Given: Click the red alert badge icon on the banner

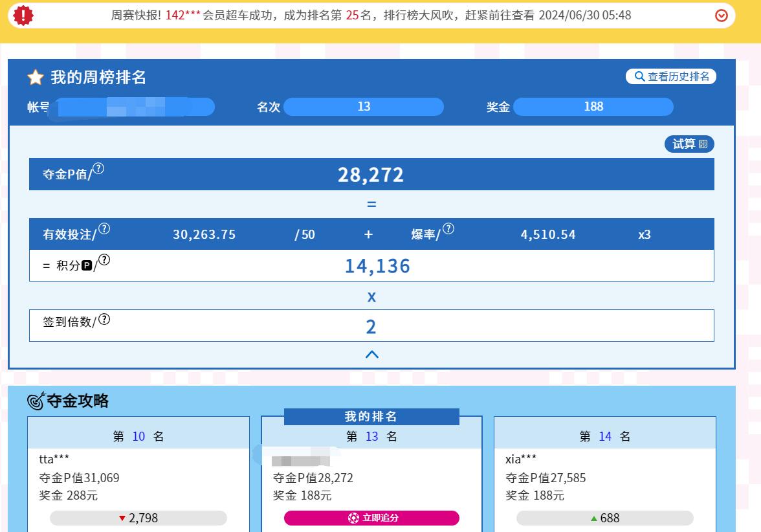Looking at the screenshot, I should (x=23, y=15).
